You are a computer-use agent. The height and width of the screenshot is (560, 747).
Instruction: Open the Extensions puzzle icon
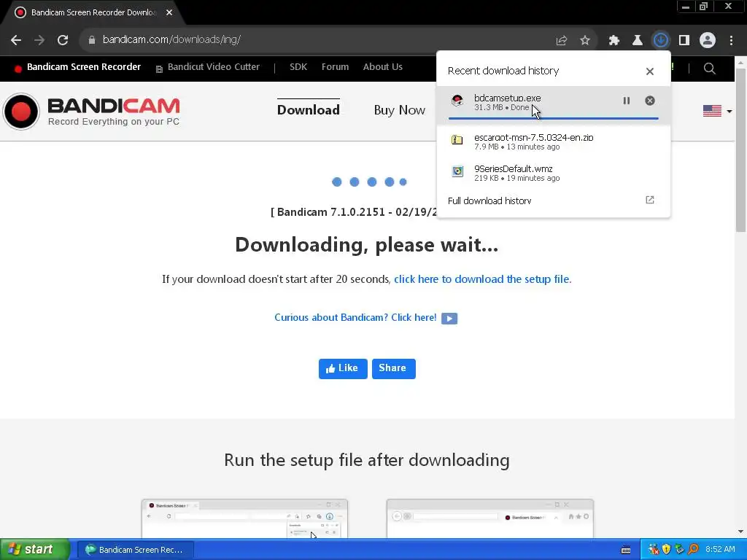[x=614, y=41]
